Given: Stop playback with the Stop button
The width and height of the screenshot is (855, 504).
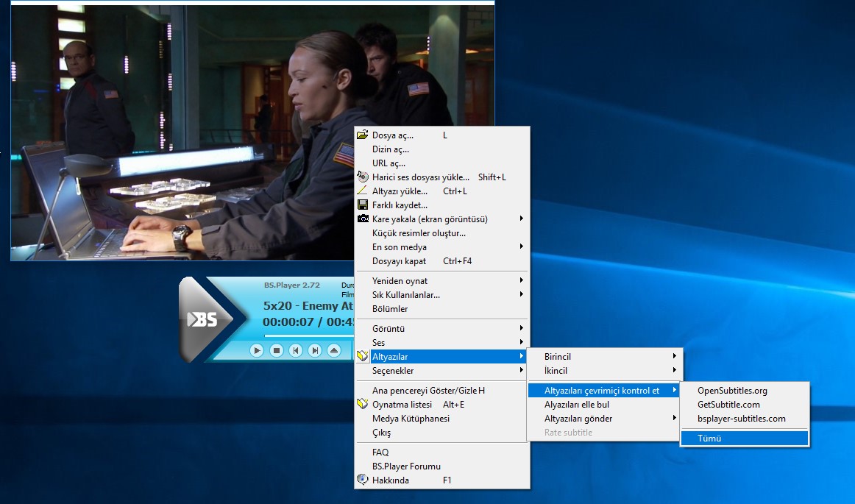Looking at the screenshot, I should (x=277, y=351).
